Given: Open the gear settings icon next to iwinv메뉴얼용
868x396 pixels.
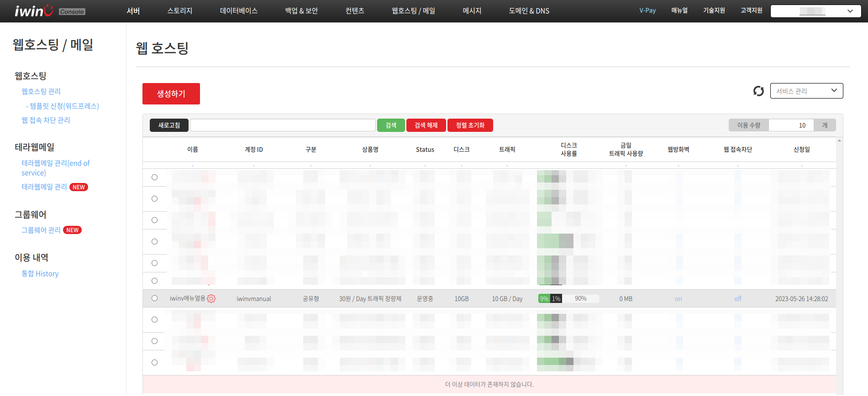Looking at the screenshot, I should 211,299.
